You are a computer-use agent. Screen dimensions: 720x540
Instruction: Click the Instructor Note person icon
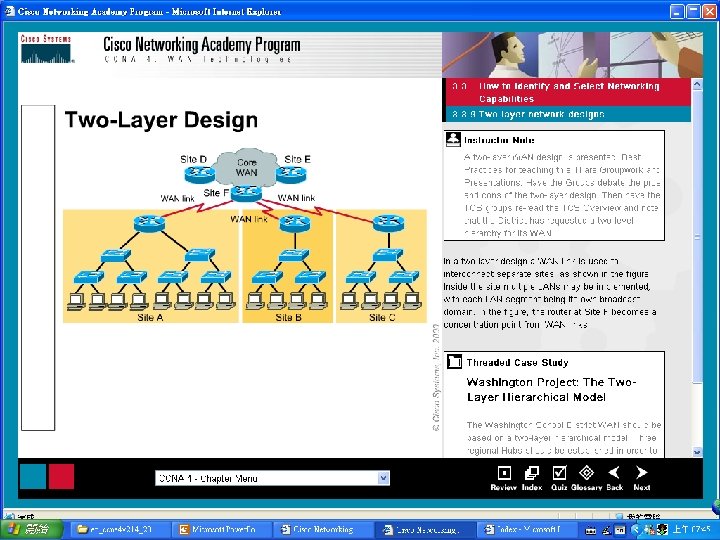453,139
